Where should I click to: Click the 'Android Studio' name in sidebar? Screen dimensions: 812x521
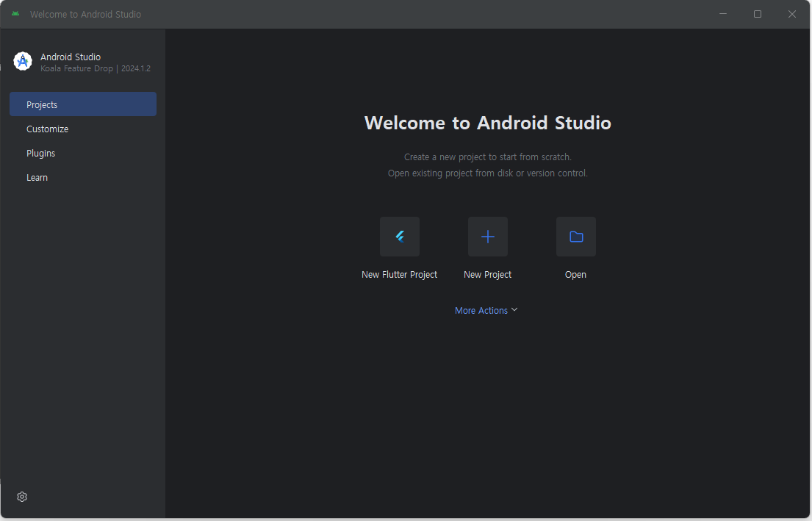click(x=71, y=57)
